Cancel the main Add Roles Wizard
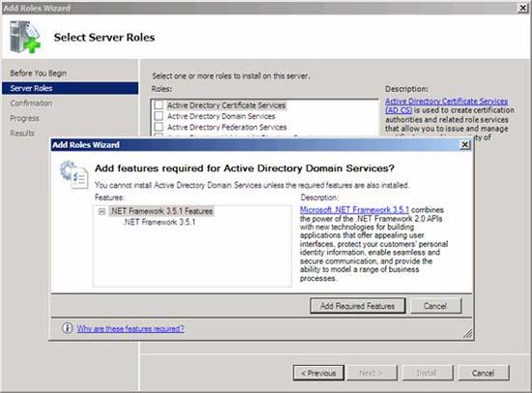 pyautogui.click(x=483, y=373)
